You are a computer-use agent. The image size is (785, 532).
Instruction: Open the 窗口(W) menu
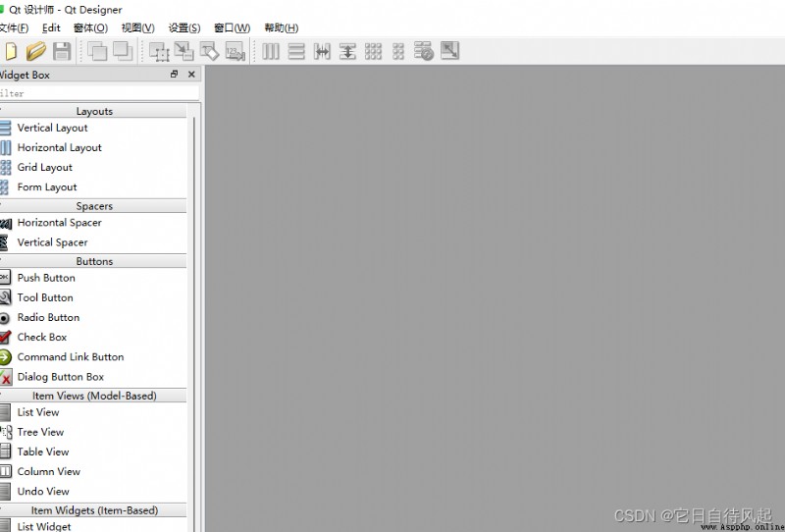click(x=233, y=28)
